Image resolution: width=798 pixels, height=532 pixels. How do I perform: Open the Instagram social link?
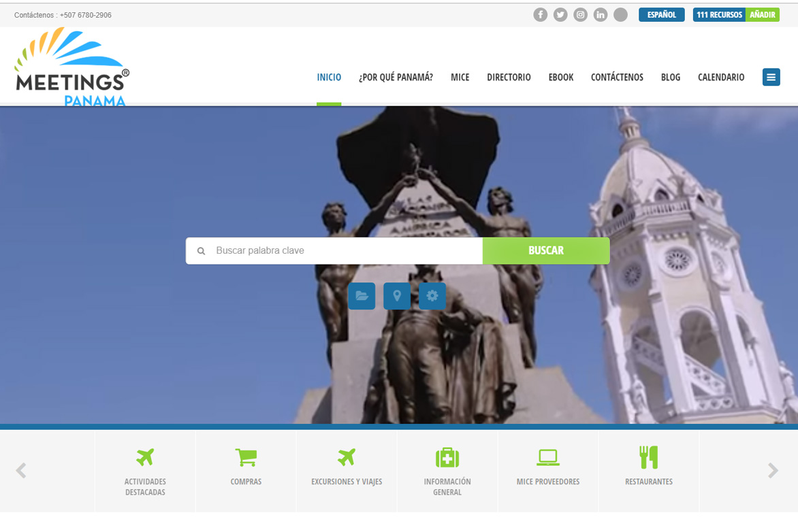click(580, 15)
